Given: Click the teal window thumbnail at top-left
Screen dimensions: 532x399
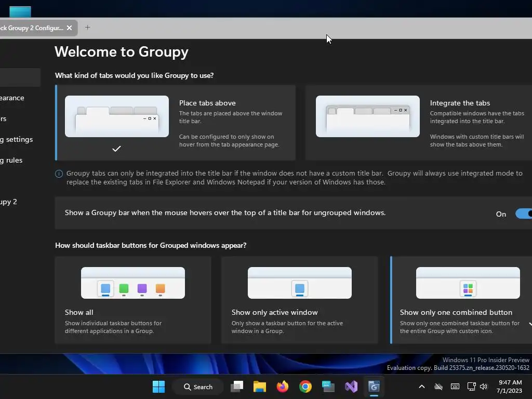Looking at the screenshot, I should click(x=20, y=11).
